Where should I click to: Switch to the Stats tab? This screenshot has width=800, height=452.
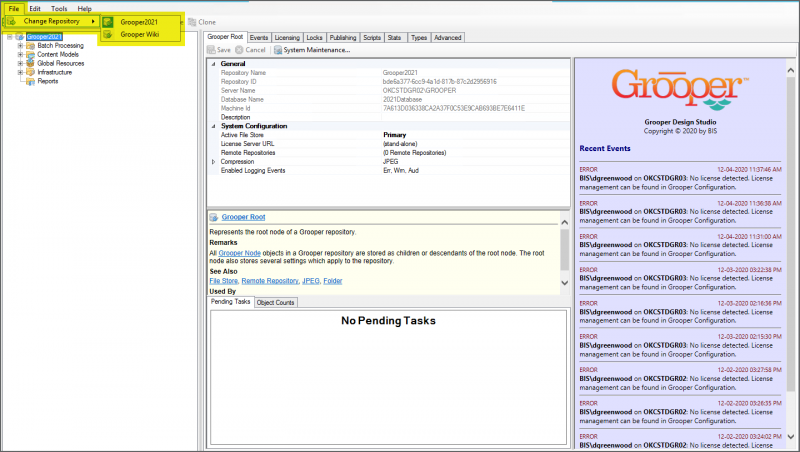[394, 38]
